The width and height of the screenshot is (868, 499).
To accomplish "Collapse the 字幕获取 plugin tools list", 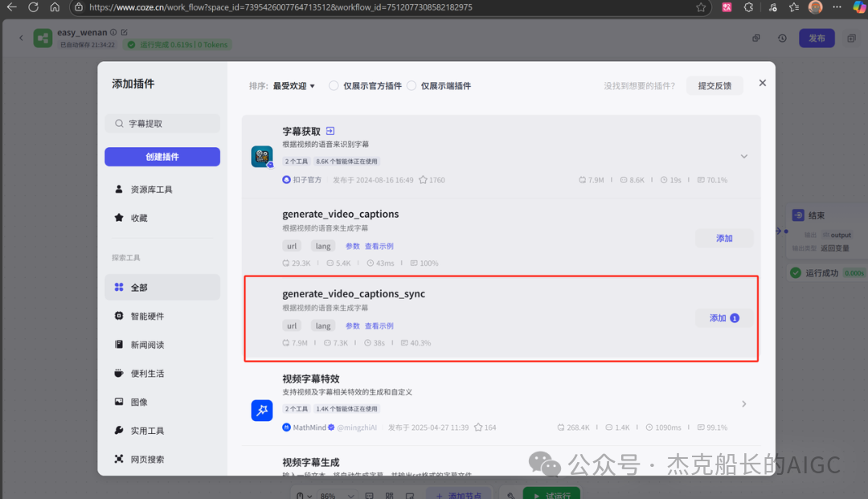I will 744,157.
